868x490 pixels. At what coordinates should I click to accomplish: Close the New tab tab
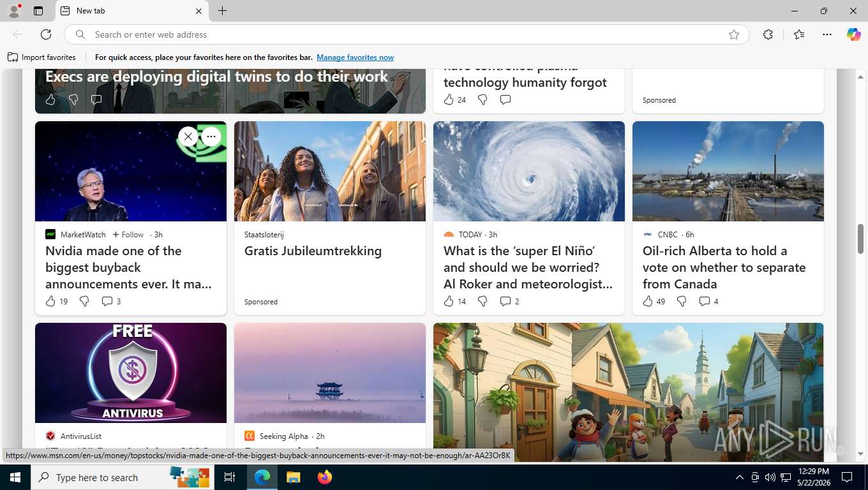[x=198, y=11]
